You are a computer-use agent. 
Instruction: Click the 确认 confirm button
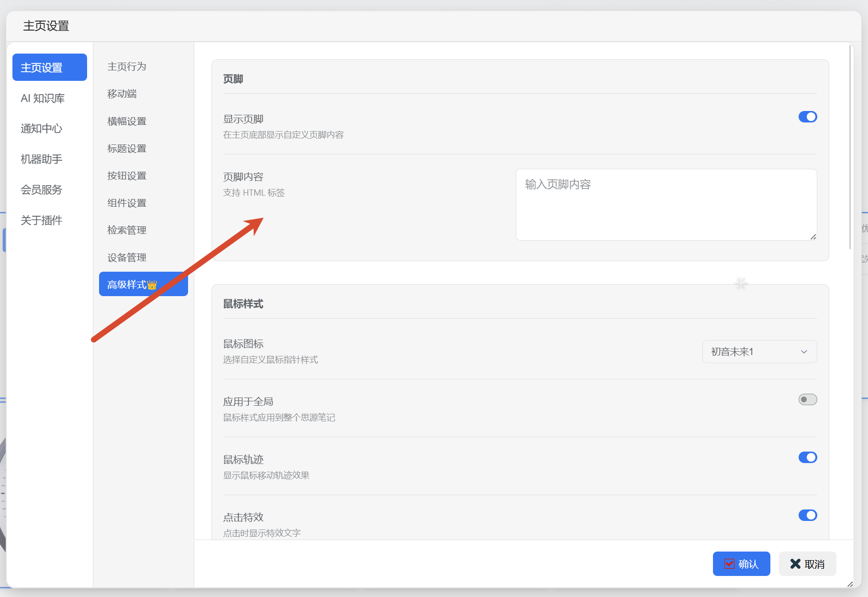pyautogui.click(x=741, y=564)
